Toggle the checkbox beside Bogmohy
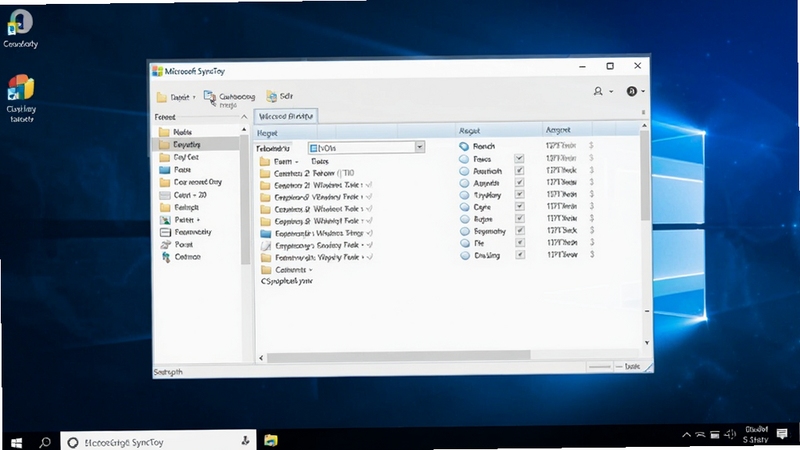Image resolution: width=800 pixels, height=450 pixels. 519,231
